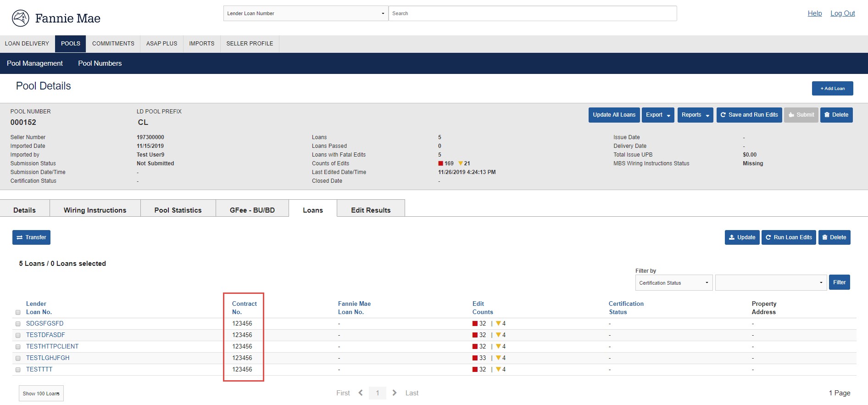Click the disabled Submit button
The image size is (868, 405).
801,115
